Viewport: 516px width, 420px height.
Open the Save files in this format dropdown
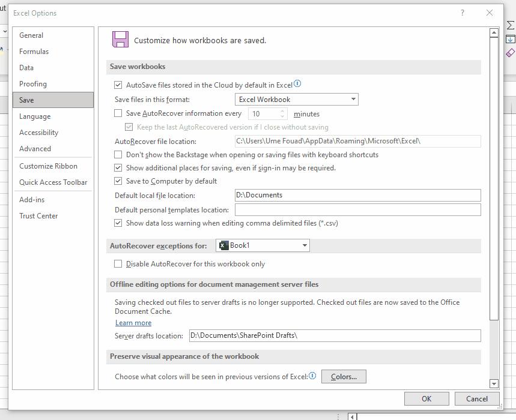click(296, 100)
